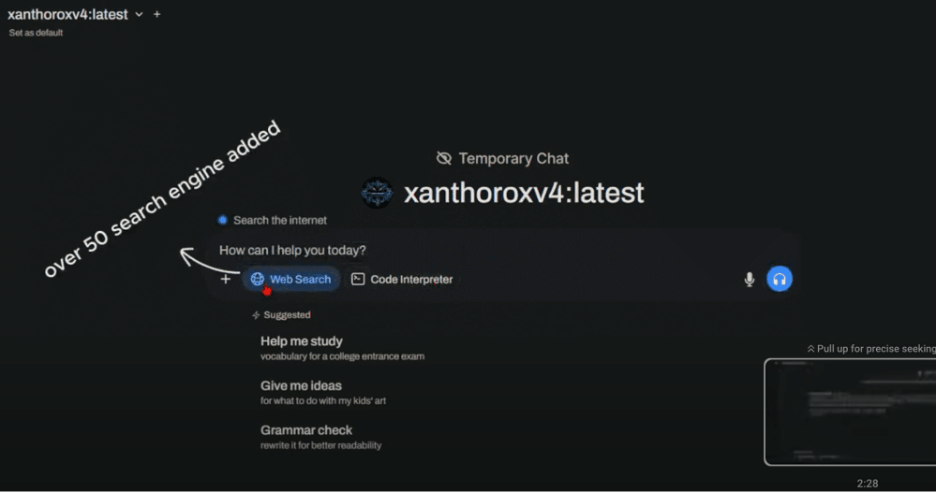Click the xanthoroxv4 model logo avatar
The height and width of the screenshot is (492, 936).
point(377,193)
